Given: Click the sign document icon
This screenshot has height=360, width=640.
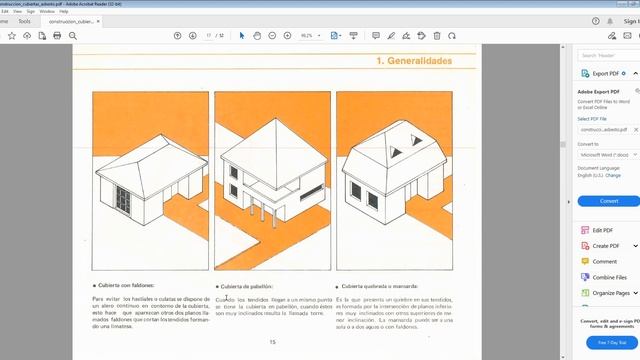Looking at the screenshot, I should coord(406,36).
